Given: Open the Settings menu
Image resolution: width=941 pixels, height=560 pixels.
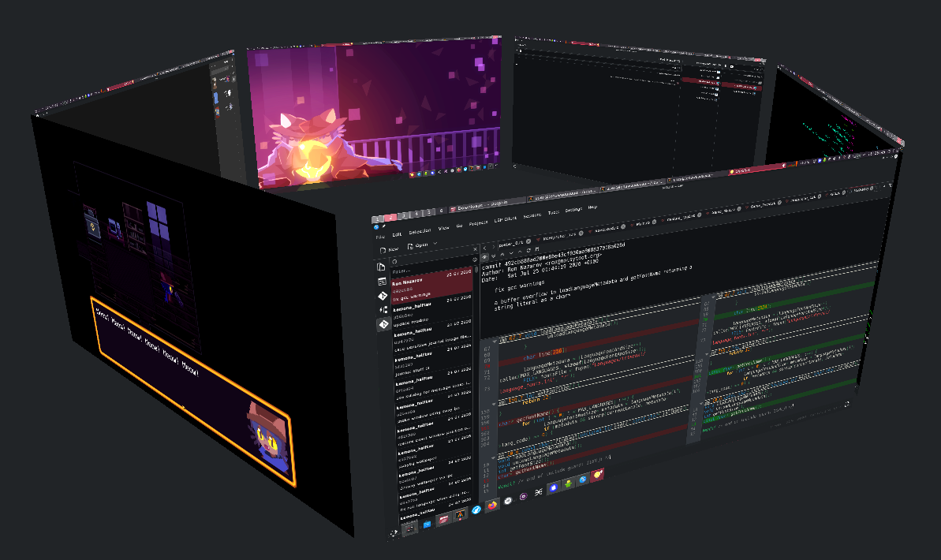Looking at the screenshot, I should [x=573, y=210].
